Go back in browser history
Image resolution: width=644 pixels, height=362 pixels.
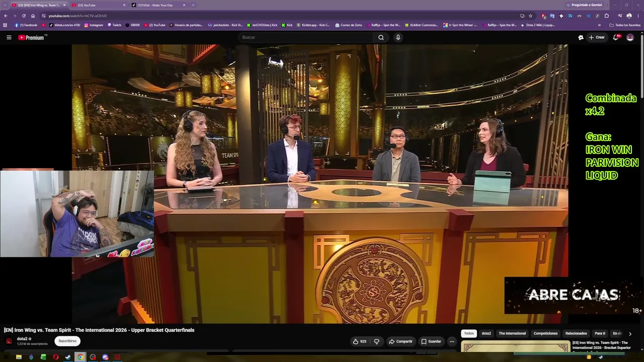click(6, 16)
